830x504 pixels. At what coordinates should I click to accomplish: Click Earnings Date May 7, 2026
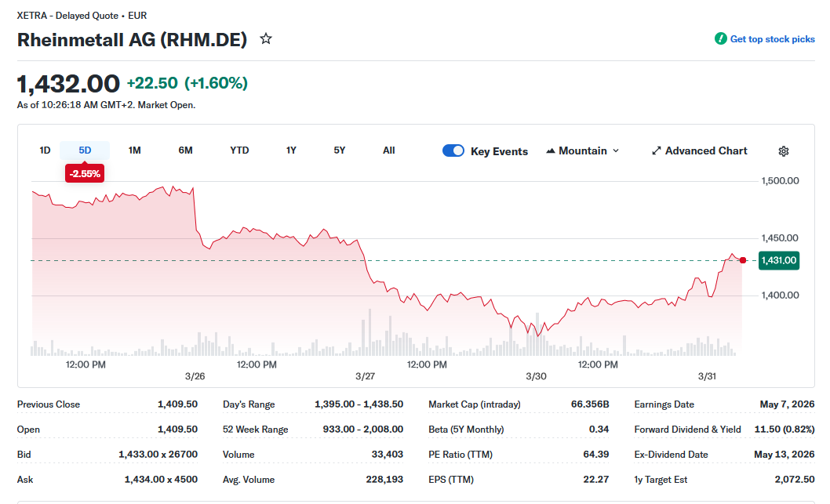(x=787, y=404)
